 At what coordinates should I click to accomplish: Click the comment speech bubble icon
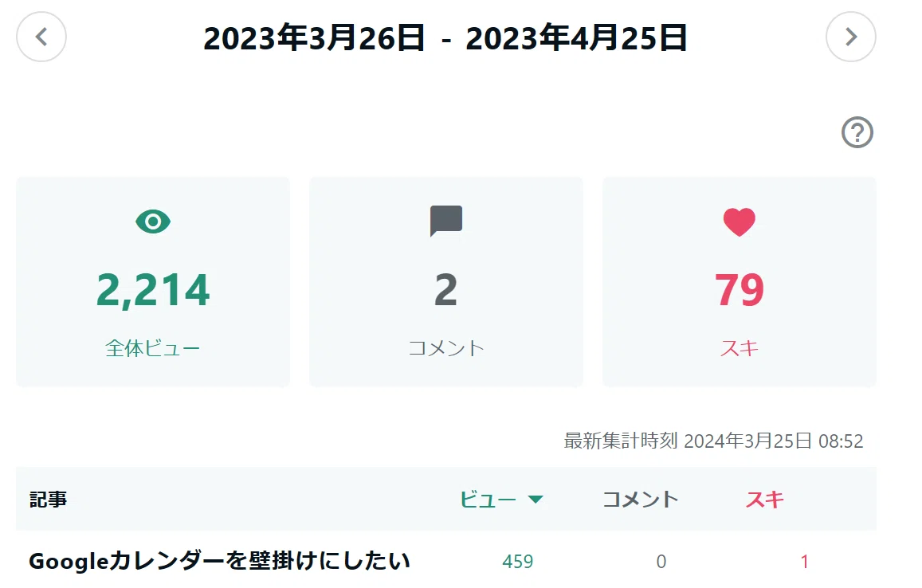pos(446,221)
